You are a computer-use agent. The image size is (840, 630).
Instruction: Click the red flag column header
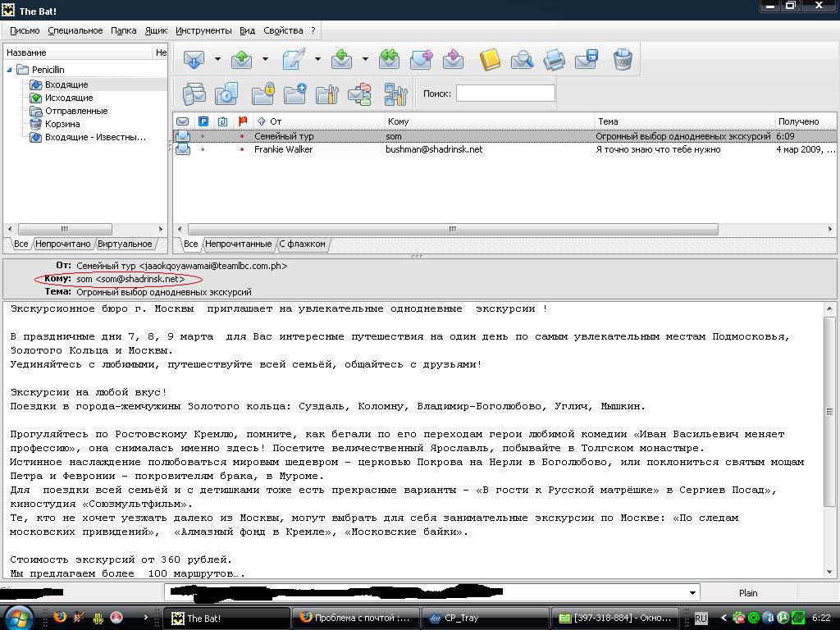click(243, 121)
